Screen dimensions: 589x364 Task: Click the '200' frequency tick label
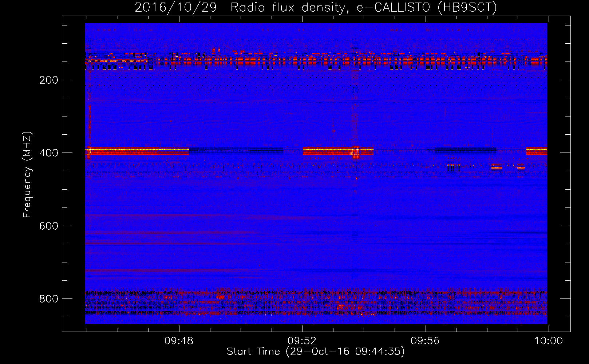(x=49, y=80)
